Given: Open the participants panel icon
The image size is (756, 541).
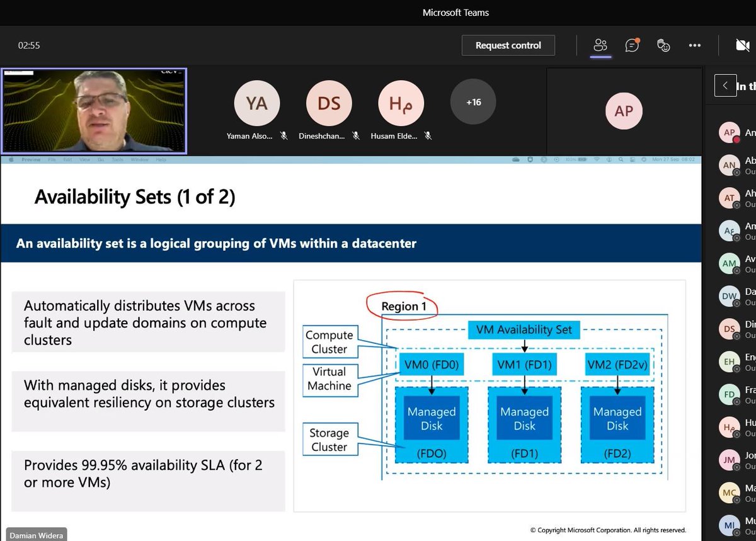Looking at the screenshot, I should [600, 45].
